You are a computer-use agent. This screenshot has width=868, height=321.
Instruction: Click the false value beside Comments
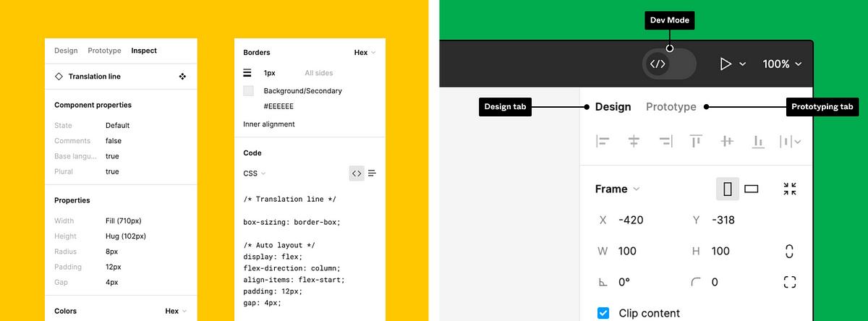(x=113, y=141)
